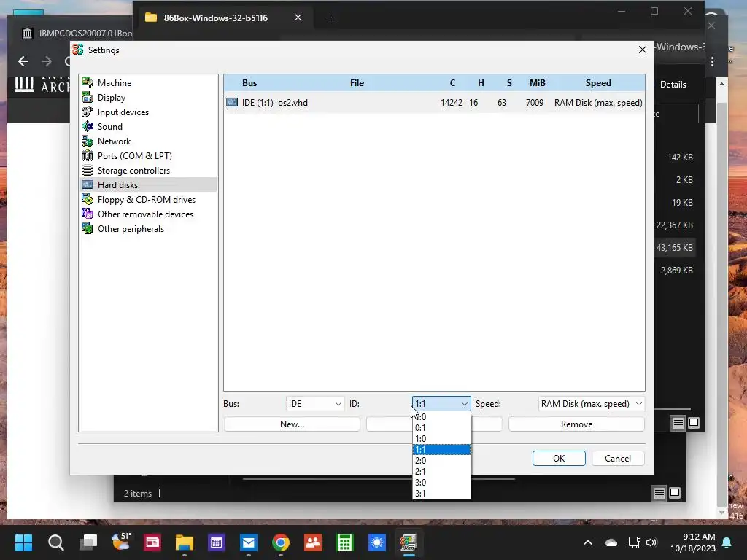Choose ID 2:1 in the dropdown list

(441, 472)
